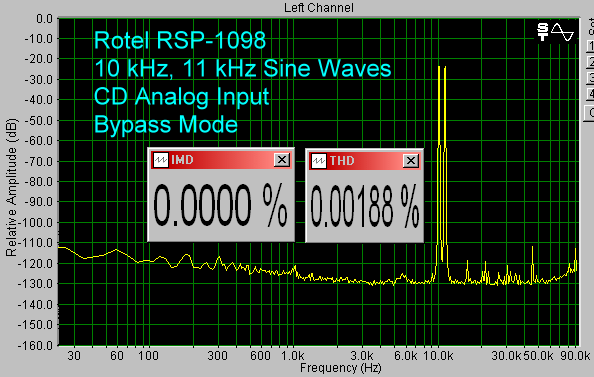The image size is (594, 377).
Task: Click the 0.0 amplitude tick label
Action: point(44,19)
